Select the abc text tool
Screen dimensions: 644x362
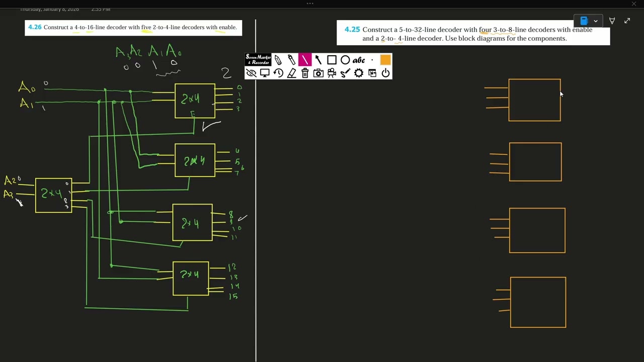tap(359, 60)
